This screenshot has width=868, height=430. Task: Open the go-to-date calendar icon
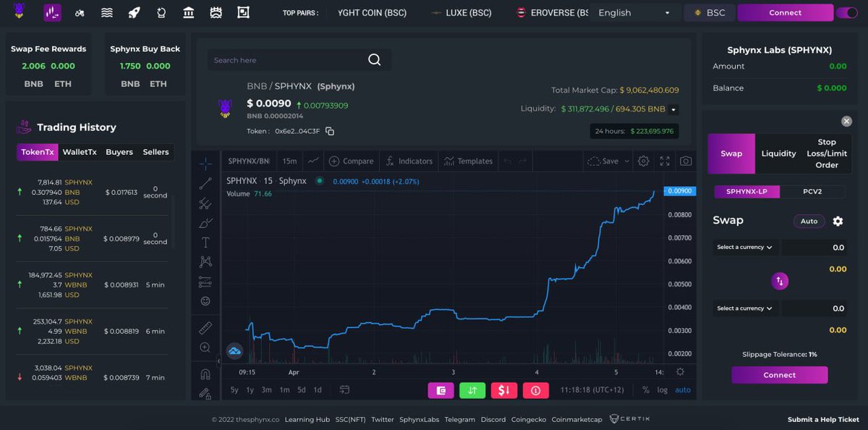tap(344, 389)
